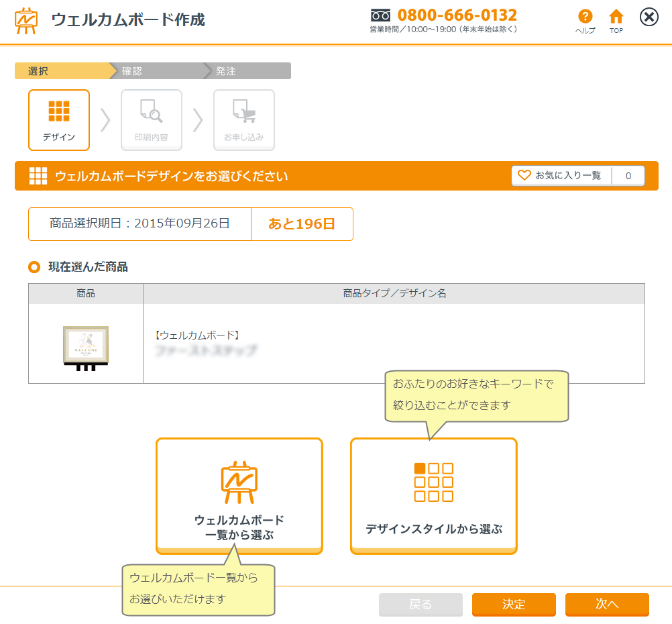Image resolution: width=672 pixels, height=624 pixels.
Task: Click the 0800-666-0132 phone number
Action: click(x=457, y=15)
